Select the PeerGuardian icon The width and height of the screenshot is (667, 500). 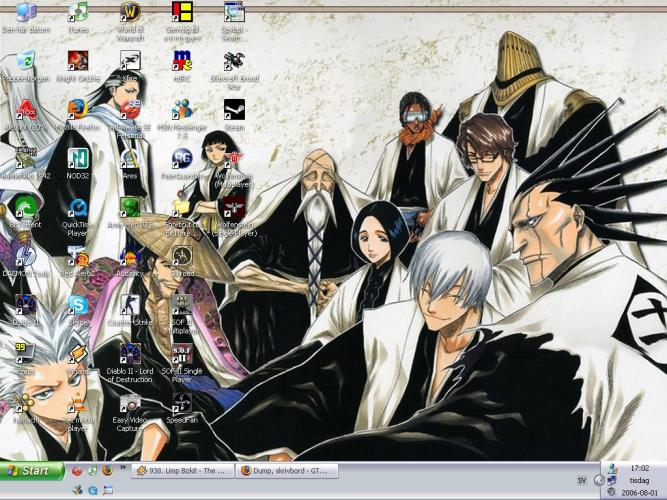tap(182, 164)
